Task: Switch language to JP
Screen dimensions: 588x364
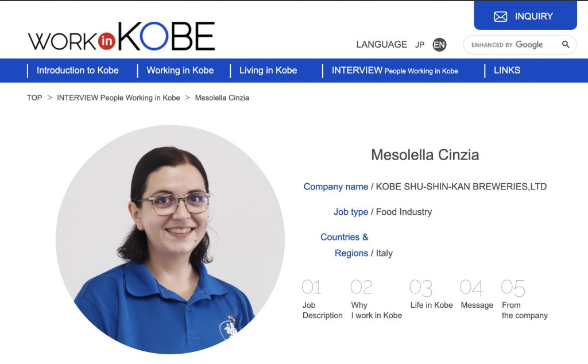Action: coord(420,45)
